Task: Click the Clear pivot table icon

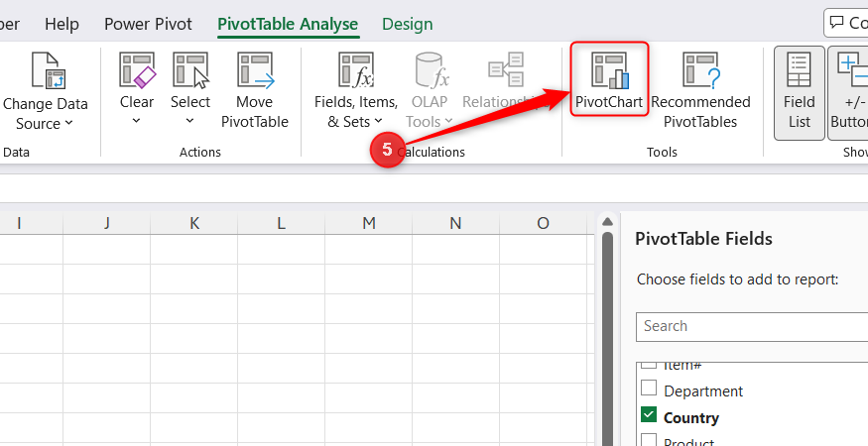Action: tap(137, 70)
